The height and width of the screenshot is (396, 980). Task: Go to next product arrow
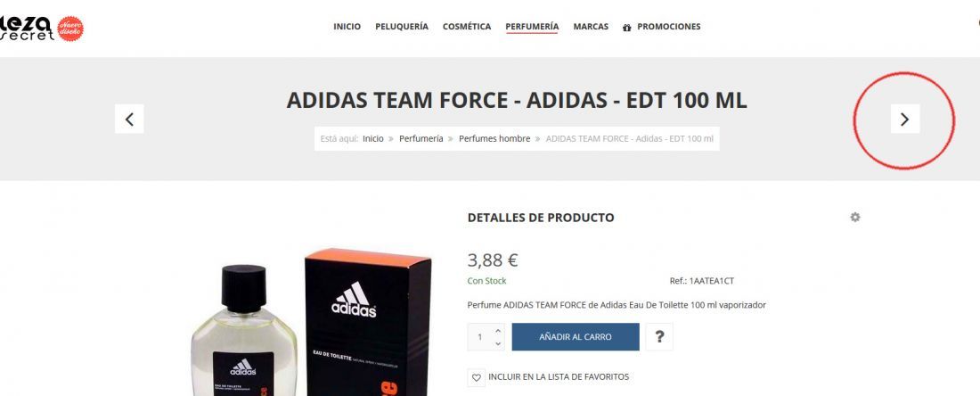904,119
